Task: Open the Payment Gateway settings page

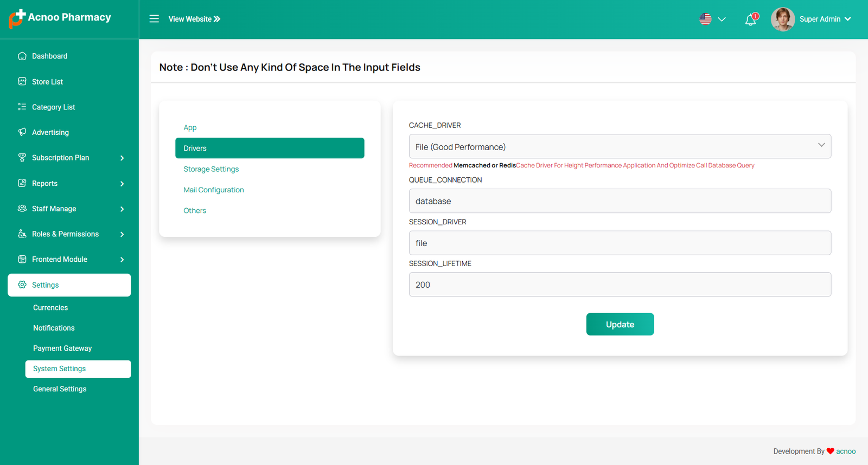Action: (62, 348)
